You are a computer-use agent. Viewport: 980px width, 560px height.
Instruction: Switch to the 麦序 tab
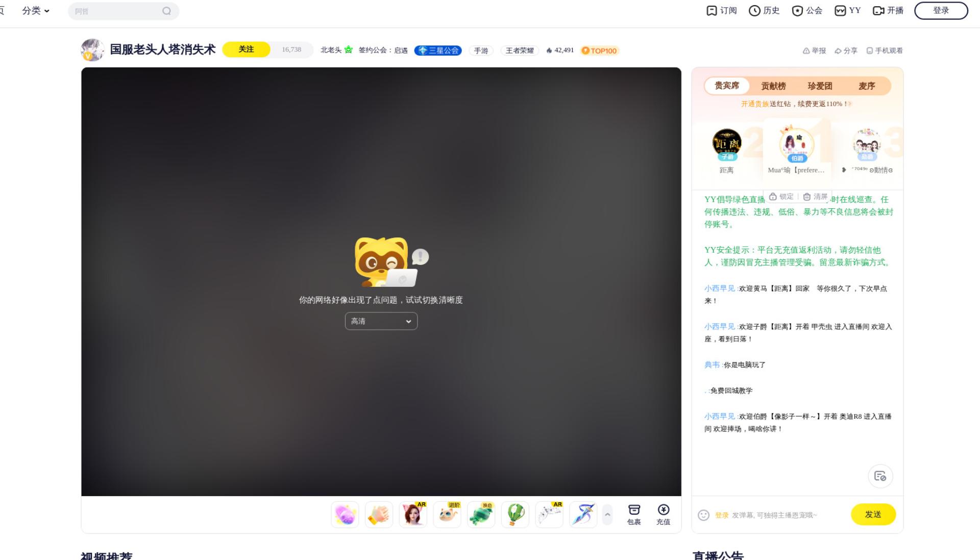pyautogui.click(x=867, y=86)
